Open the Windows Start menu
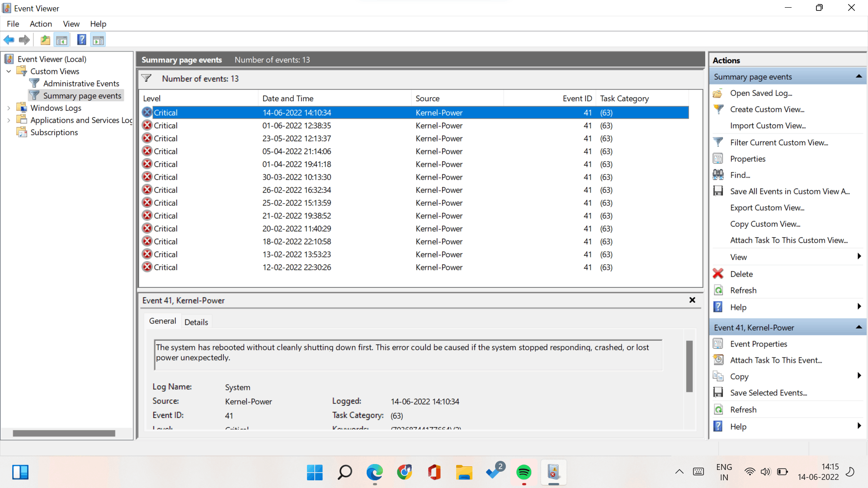The height and width of the screenshot is (488, 868). [315, 473]
